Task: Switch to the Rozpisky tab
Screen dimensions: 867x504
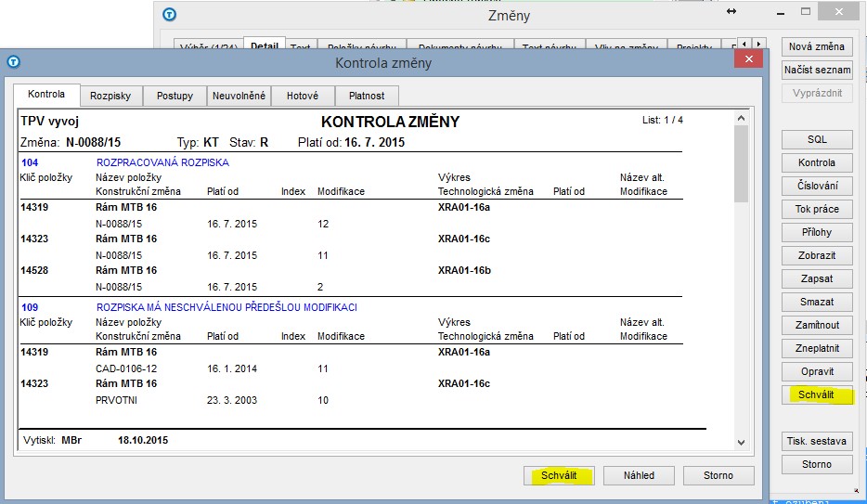Action: (110, 96)
